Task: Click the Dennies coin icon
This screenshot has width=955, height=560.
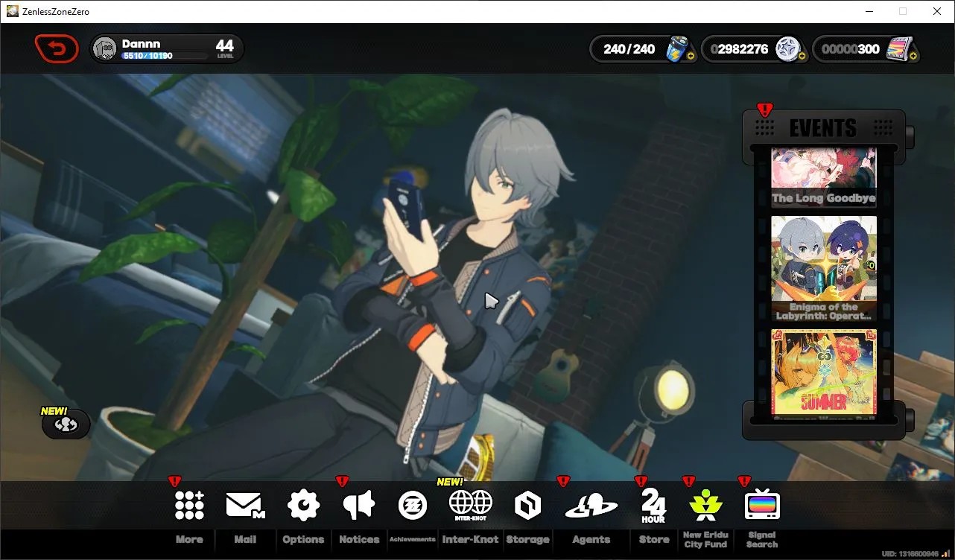Action: coord(790,50)
